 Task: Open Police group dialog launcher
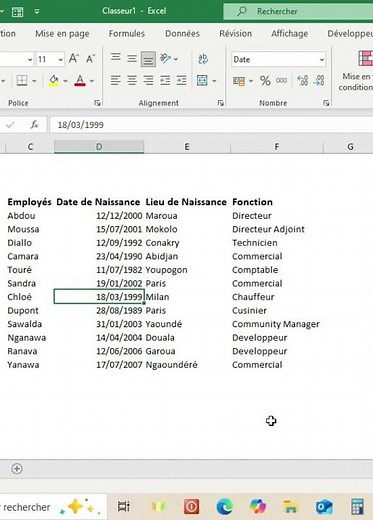click(97, 103)
